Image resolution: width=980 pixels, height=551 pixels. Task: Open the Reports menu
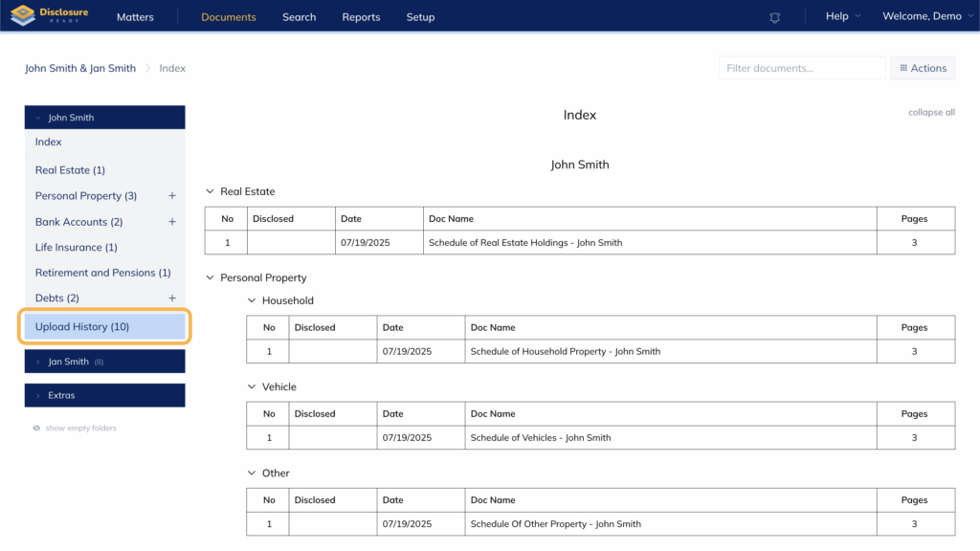(361, 17)
